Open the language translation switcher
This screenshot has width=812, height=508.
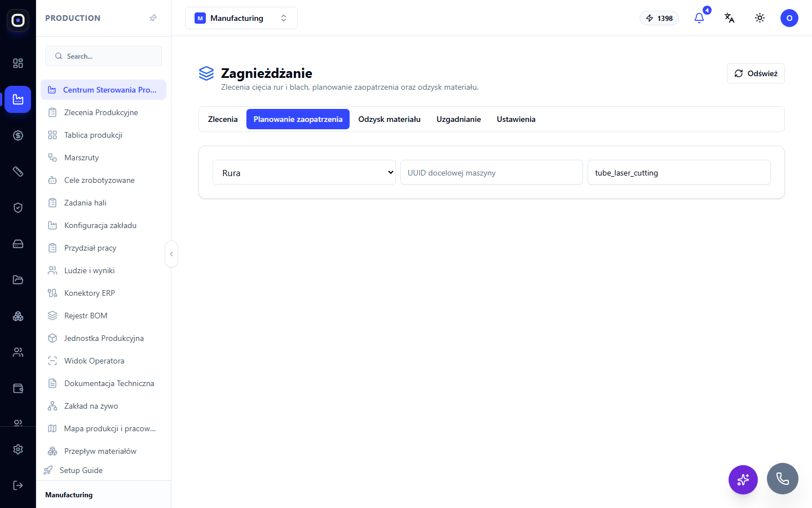[x=729, y=18]
